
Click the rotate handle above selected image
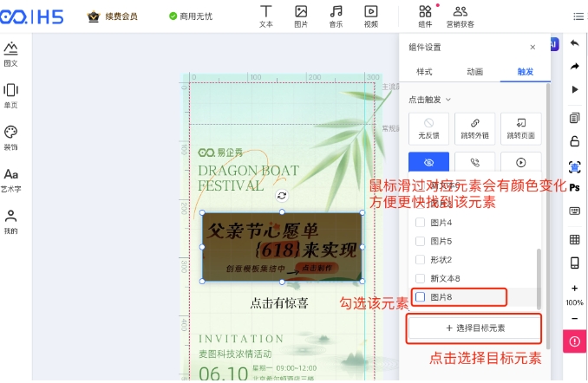282,196
